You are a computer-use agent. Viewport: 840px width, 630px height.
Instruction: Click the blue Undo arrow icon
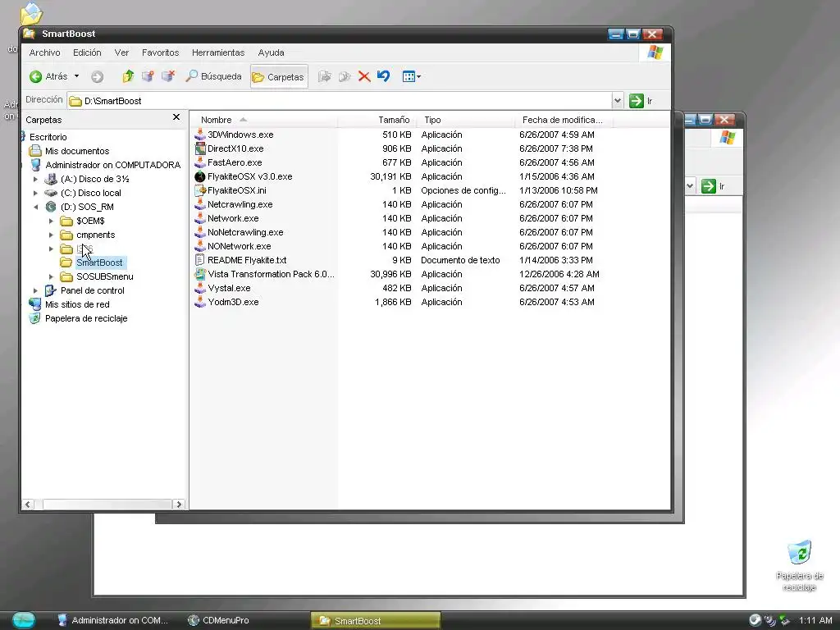[384, 76]
